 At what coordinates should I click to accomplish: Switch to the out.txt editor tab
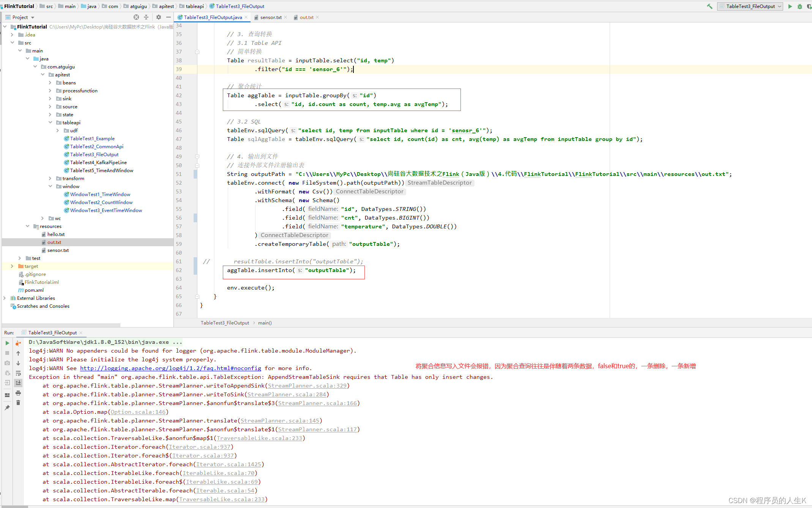[x=306, y=17]
